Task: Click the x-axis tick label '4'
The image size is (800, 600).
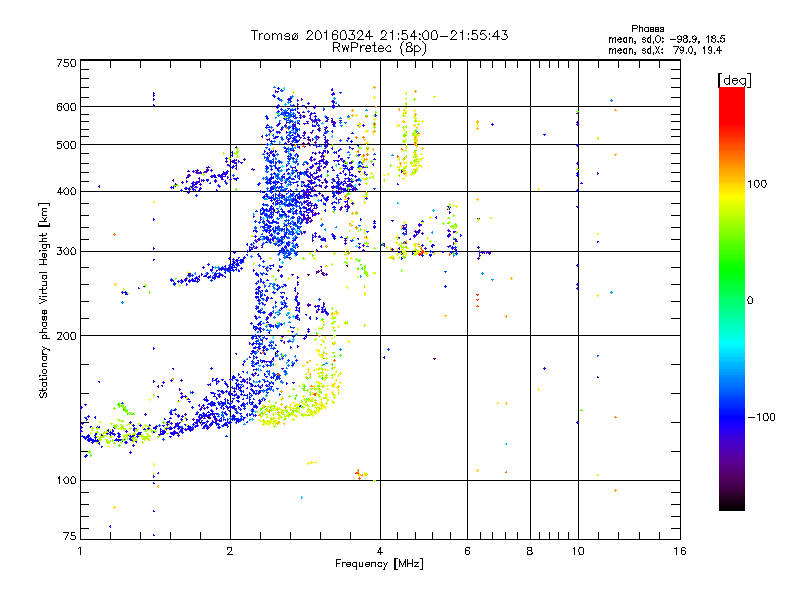Action: [380, 551]
